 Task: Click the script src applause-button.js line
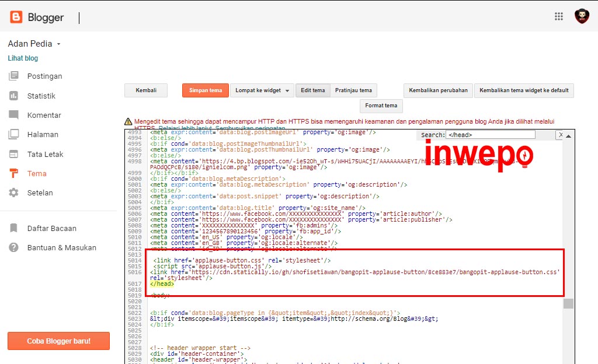point(213,266)
